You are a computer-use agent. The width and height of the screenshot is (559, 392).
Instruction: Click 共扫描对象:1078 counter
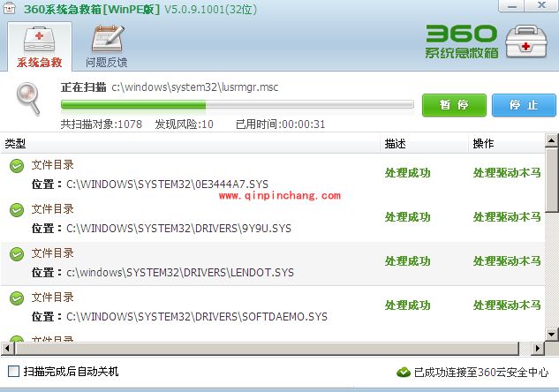click(x=102, y=124)
